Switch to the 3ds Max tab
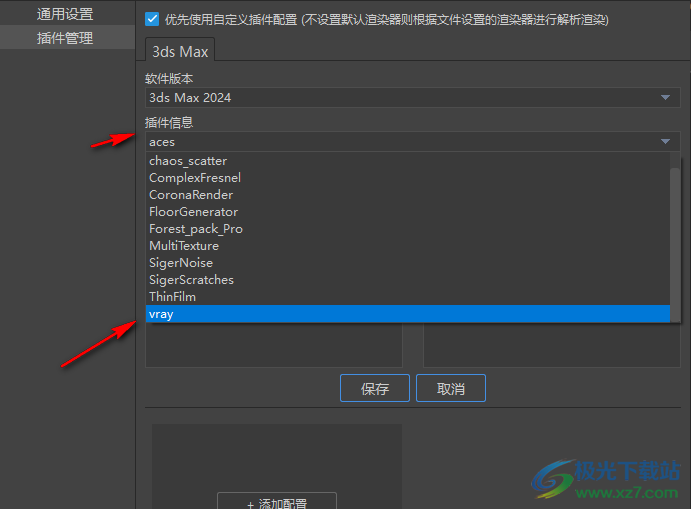Screen dimensions: 691x509 (180, 51)
